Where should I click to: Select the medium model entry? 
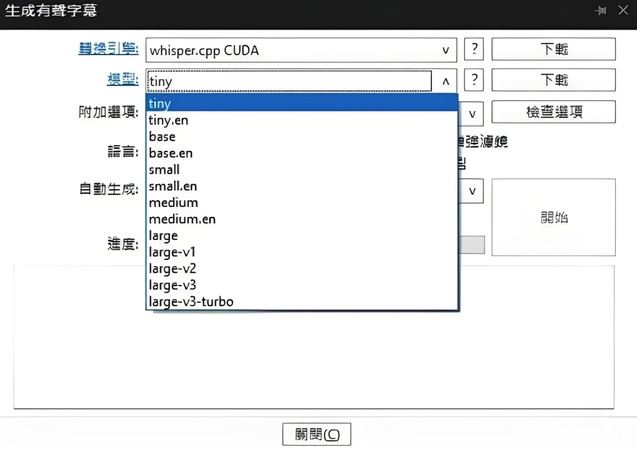[173, 202]
